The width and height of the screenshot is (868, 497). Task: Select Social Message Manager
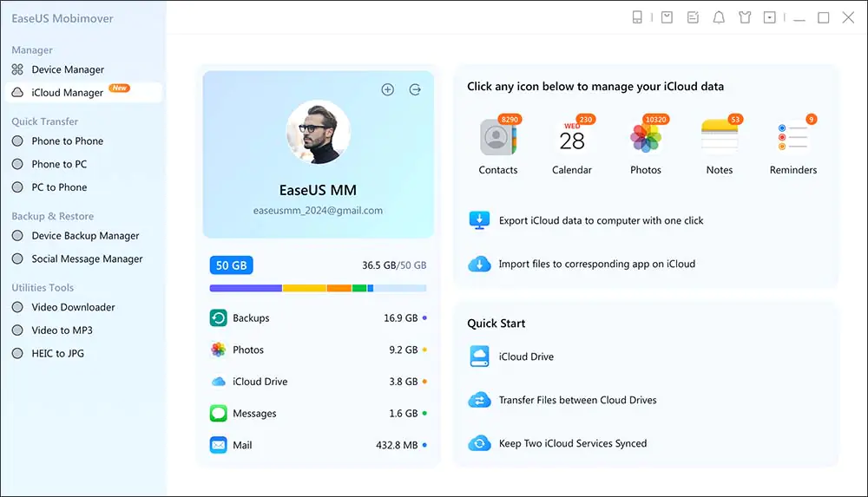coord(87,259)
